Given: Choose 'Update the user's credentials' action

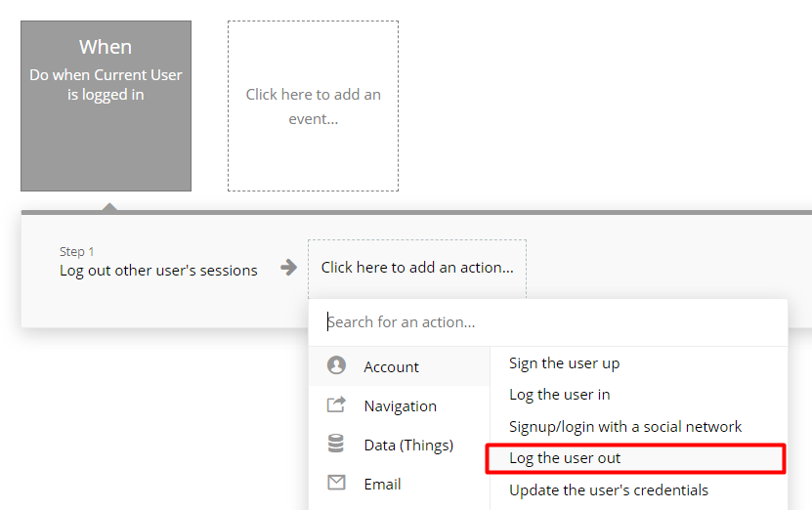Looking at the screenshot, I should coord(609,490).
